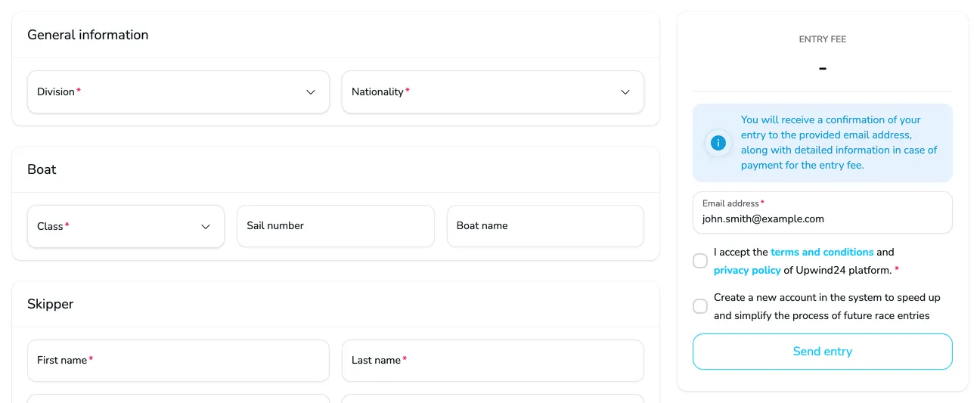This screenshot has height=403, width=980.
Task: Click the 'Create a new account' text
Action: pos(827,306)
